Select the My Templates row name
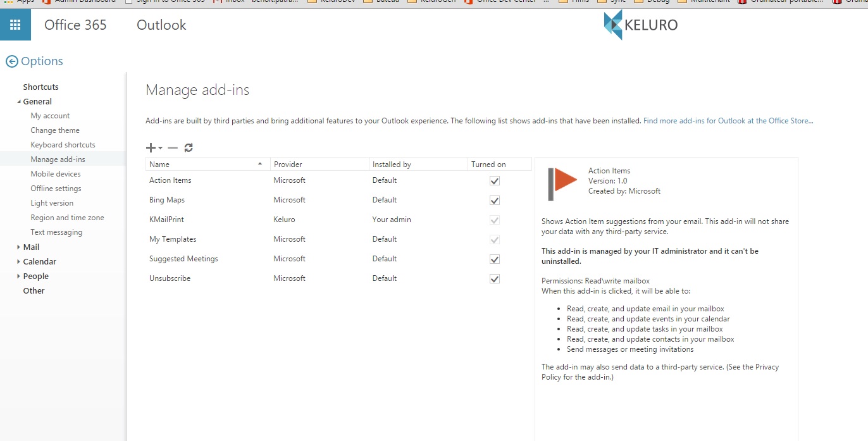Screen dimensions: 868x441 173,239
